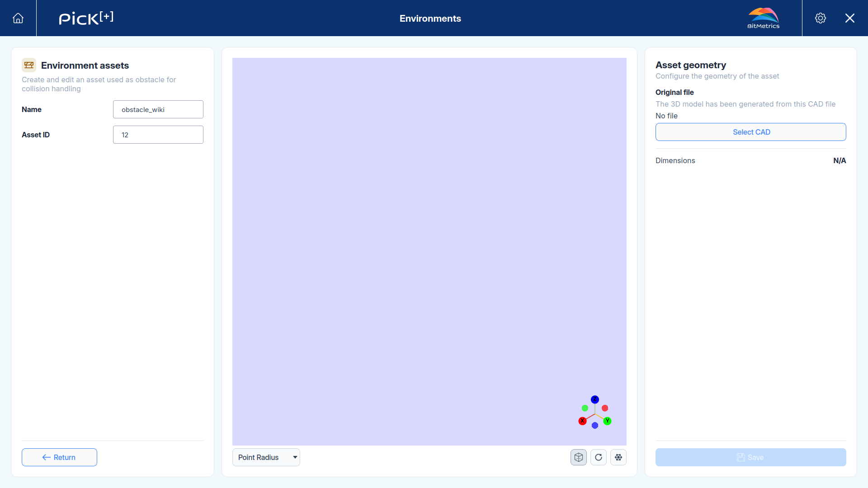Snap view to the Z axis

[595, 399]
